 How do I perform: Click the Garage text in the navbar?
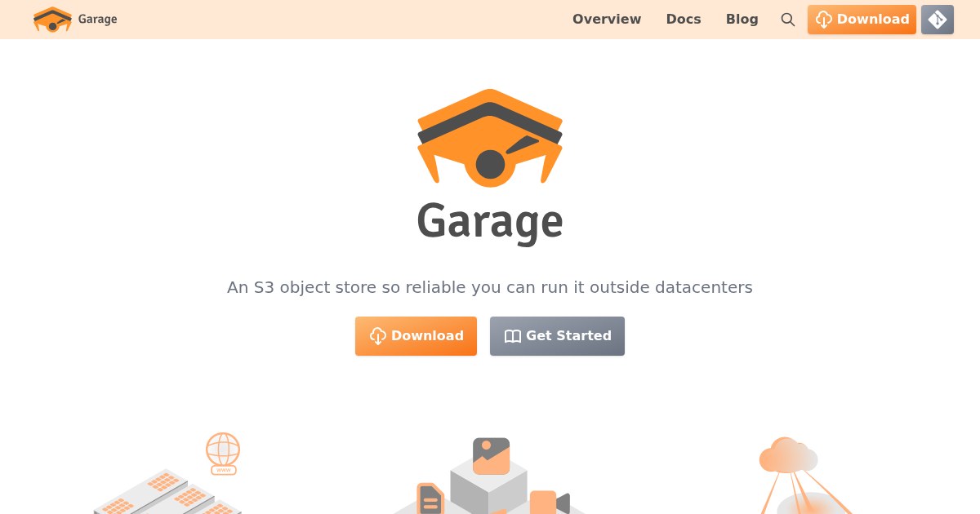coord(98,20)
